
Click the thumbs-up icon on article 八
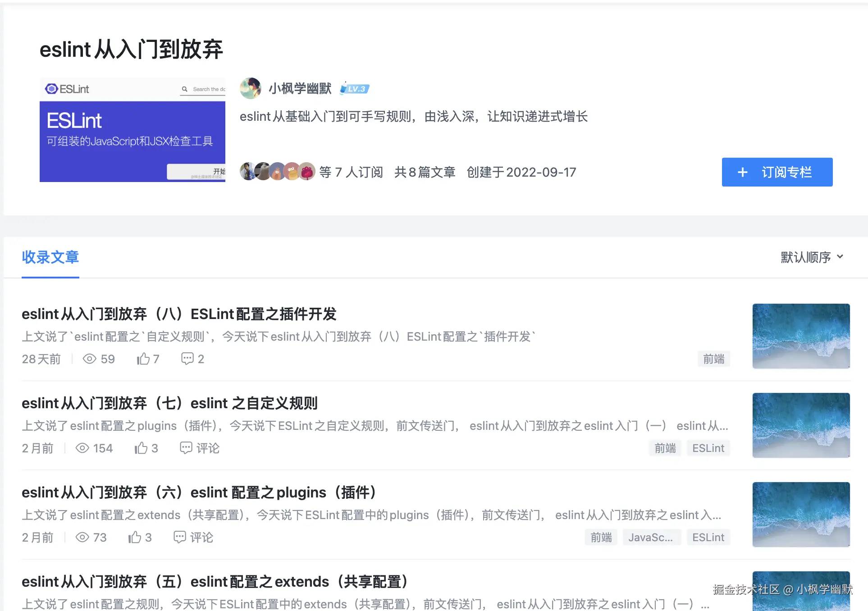(x=143, y=359)
